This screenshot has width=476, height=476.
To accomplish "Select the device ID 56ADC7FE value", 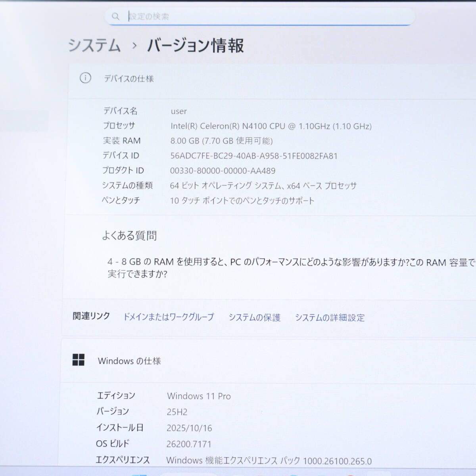I will pos(254,156).
